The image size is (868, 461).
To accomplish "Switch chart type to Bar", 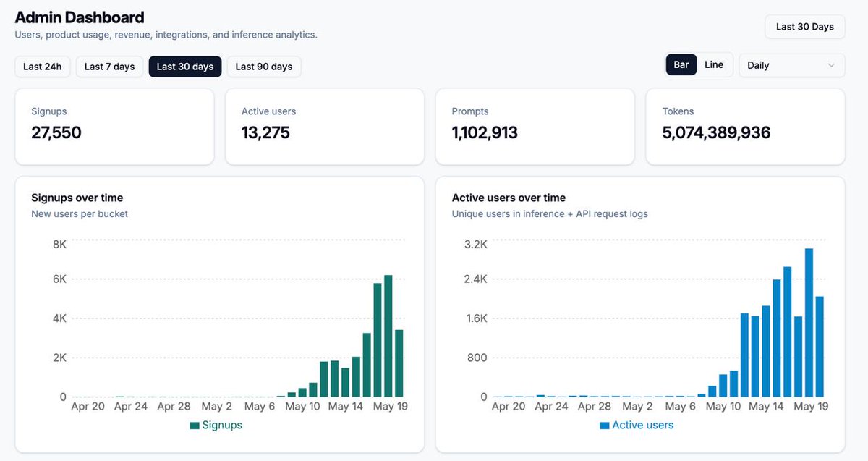I will [681, 64].
